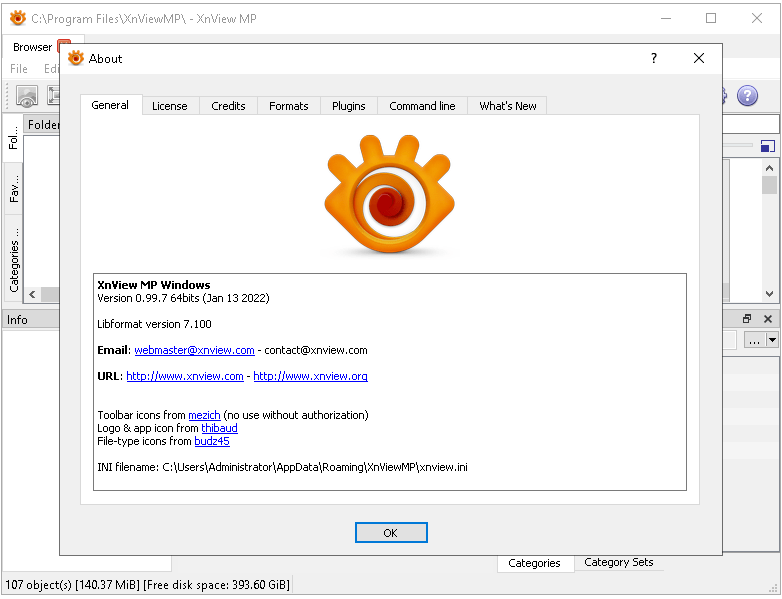The image size is (782, 599).
Task: Click the XnView app icon in main title bar
Action: [x=18, y=18]
